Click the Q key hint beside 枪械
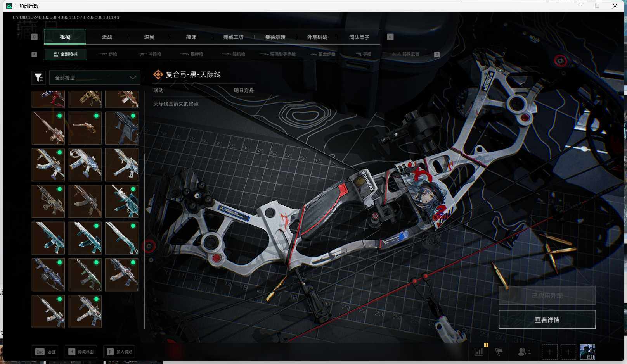 point(34,37)
